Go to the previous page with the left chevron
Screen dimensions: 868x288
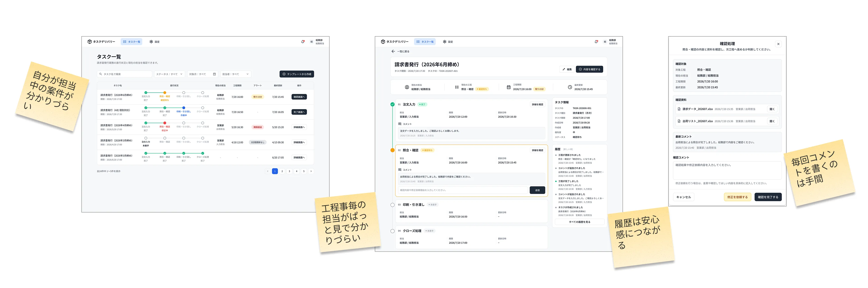268,171
